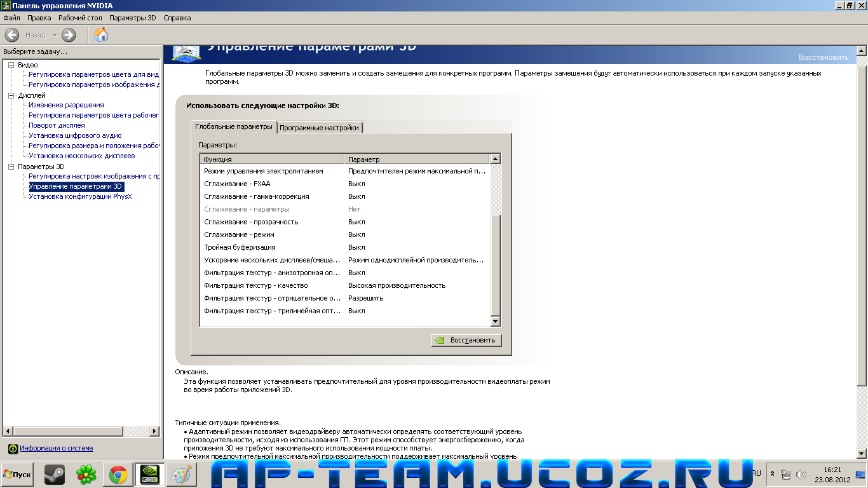This screenshot has width=868, height=488.
Task: Click settings list scroll down arrow
Action: point(496,322)
